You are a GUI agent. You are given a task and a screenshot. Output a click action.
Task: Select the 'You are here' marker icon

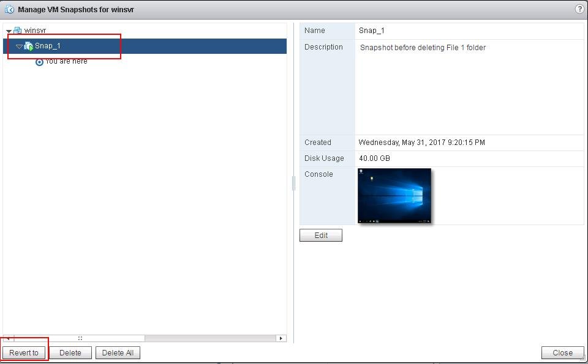coord(39,62)
